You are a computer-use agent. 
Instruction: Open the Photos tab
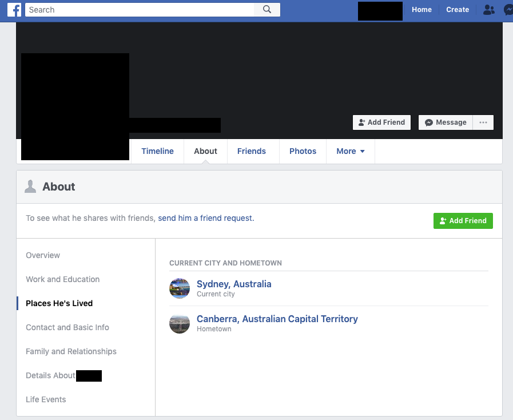[303, 151]
